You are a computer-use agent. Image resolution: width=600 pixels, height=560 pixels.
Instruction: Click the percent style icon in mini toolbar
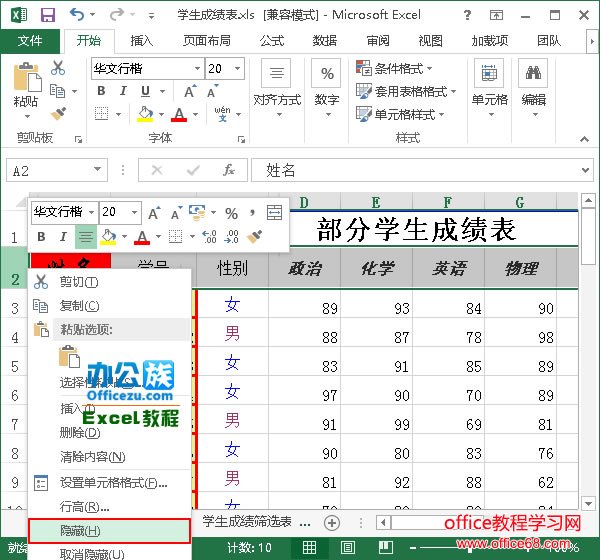coord(231,213)
